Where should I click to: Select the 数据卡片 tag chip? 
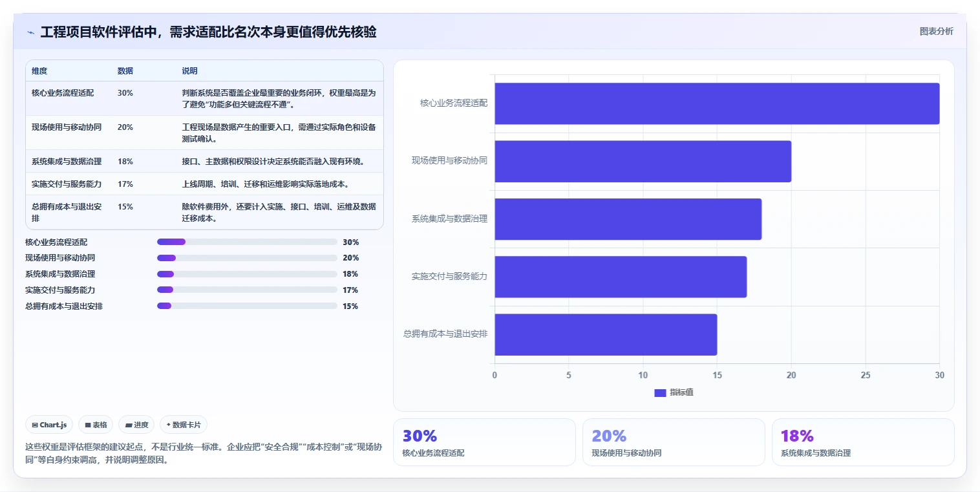point(184,425)
